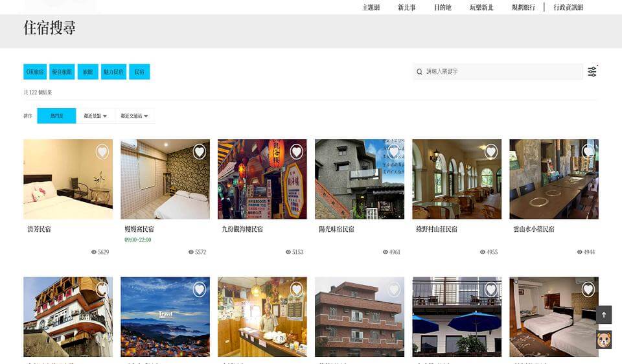Open the 玩樂新北 navigation menu
The image size is (622, 364).
(481, 7)
